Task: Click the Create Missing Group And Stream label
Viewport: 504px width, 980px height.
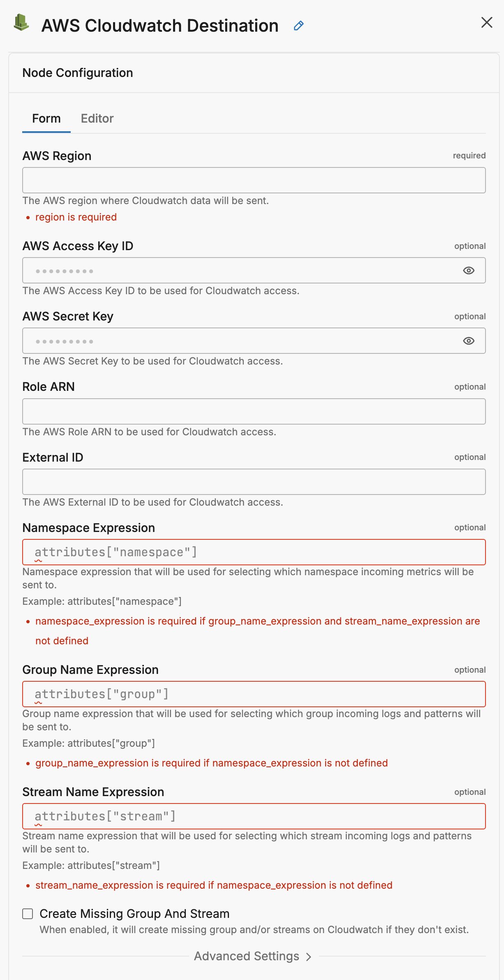Action: (x=134, y=914)
